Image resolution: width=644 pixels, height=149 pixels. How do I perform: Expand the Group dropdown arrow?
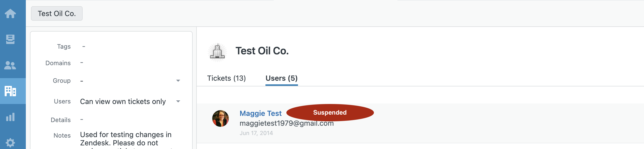(x=178, y=81)
